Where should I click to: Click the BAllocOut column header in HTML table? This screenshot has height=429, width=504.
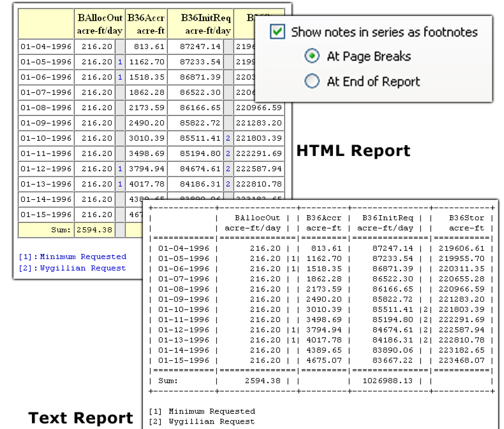[100, 24]
